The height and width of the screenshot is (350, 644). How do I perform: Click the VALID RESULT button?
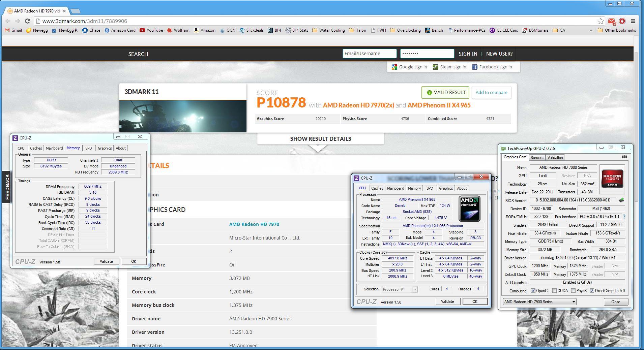(445, 92)
